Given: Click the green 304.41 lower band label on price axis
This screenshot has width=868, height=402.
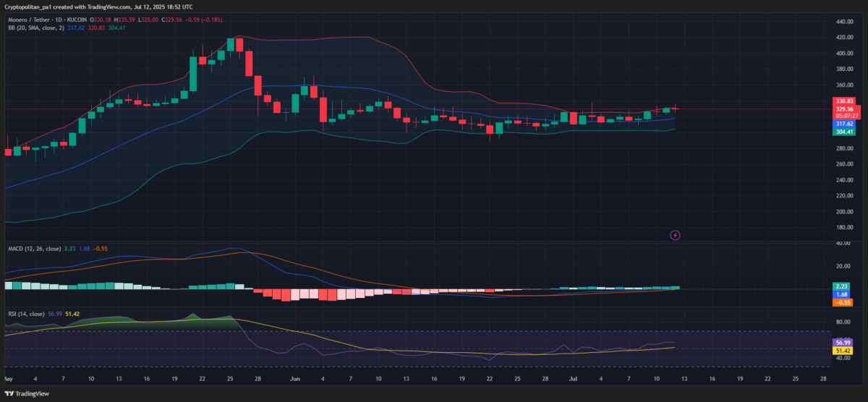Looking at the screenshot, I should (x=845, y=132).
